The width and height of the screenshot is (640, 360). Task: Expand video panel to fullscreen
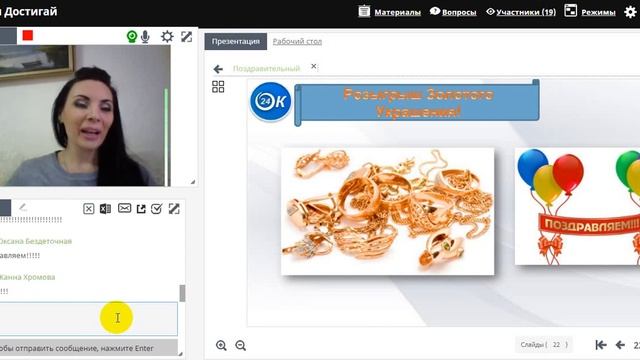click(x=186, y=36)
